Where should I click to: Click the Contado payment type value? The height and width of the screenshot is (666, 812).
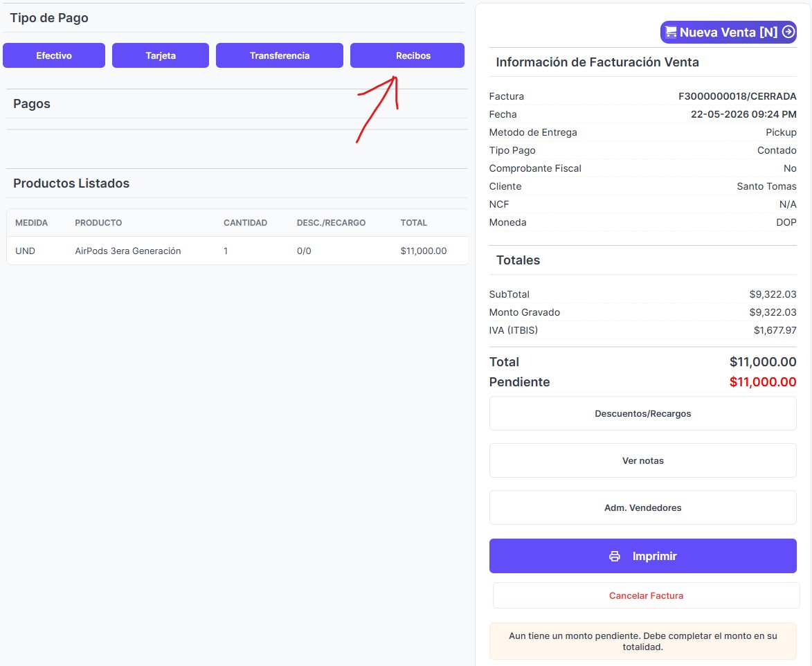pyautogui.click(x=777, y=150)
